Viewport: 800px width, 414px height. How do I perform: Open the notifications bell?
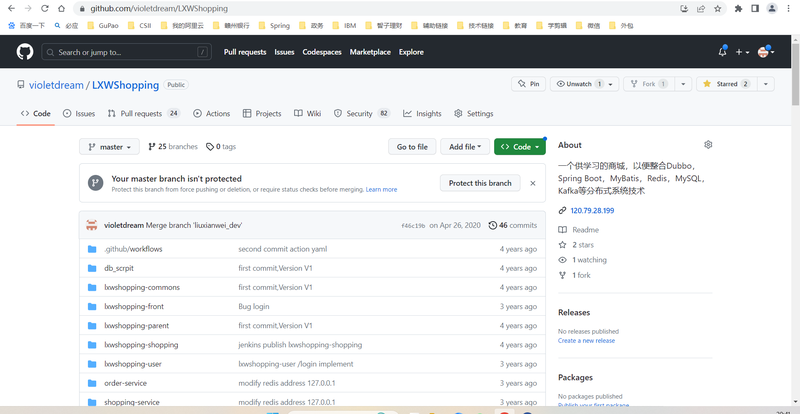coord(722,52)
